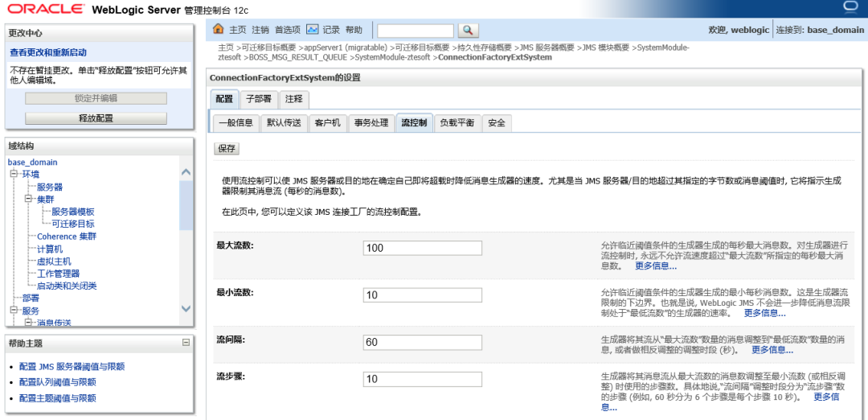Open help topic 配置 JMS 服务器阈值与限额

[x=72, y=367]
